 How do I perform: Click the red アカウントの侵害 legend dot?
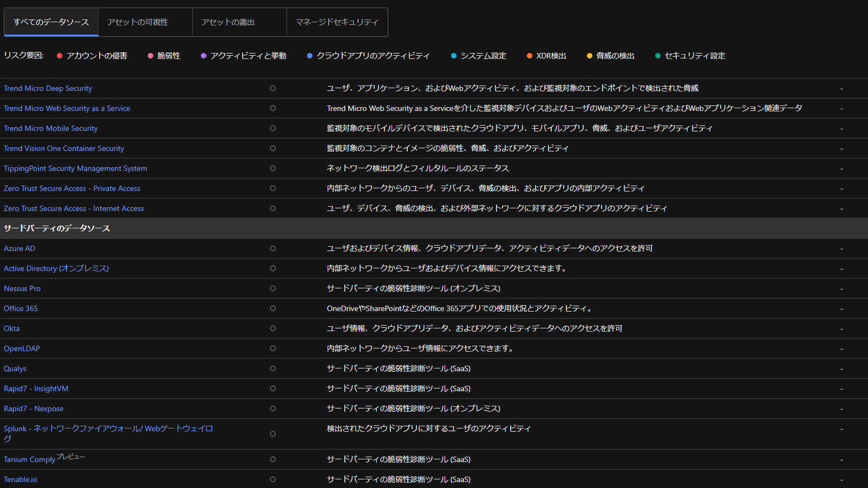tap(60, 56)
